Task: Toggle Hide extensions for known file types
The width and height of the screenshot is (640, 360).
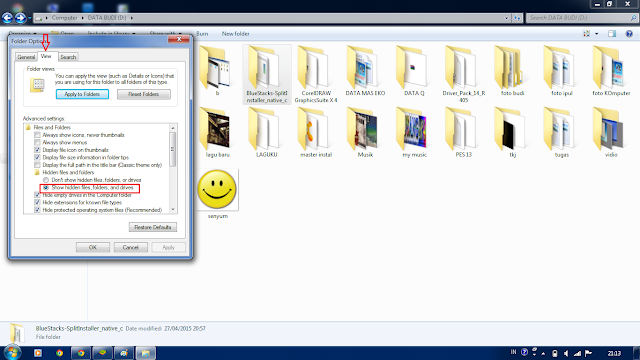Action: pyautogui.click(x=38, y=202)
